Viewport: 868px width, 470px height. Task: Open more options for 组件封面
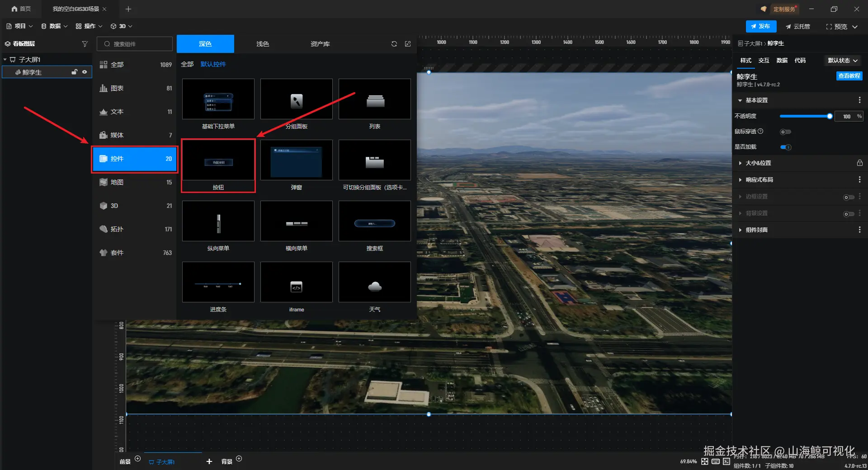[859, 230]
